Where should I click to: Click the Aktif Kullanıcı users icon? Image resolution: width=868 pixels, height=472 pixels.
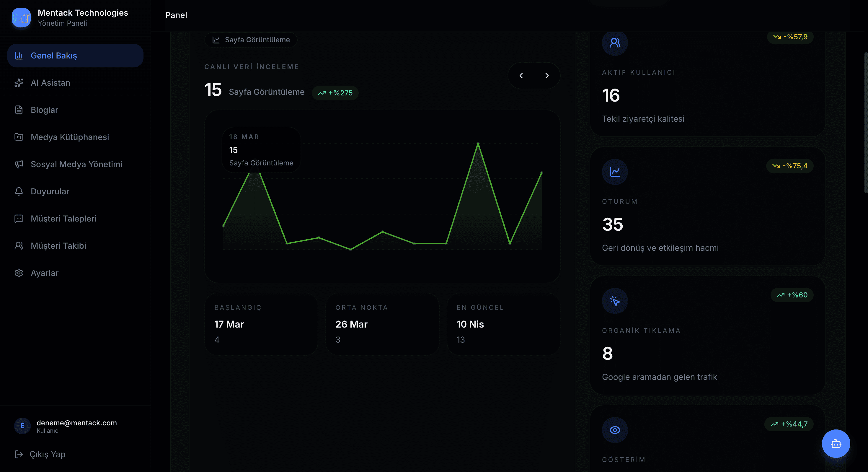point(615,43)
